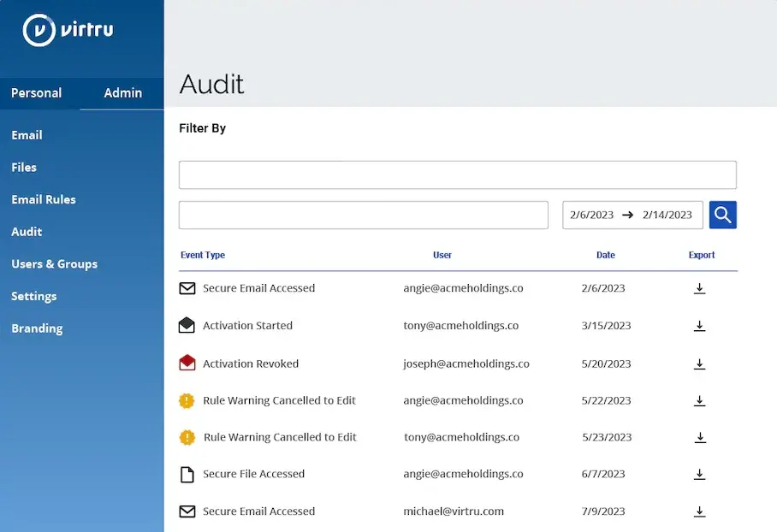Click angie@acmeholdings.co in the 2/6/2023 row
Screen dimensions: 777x532
(463, 288)
